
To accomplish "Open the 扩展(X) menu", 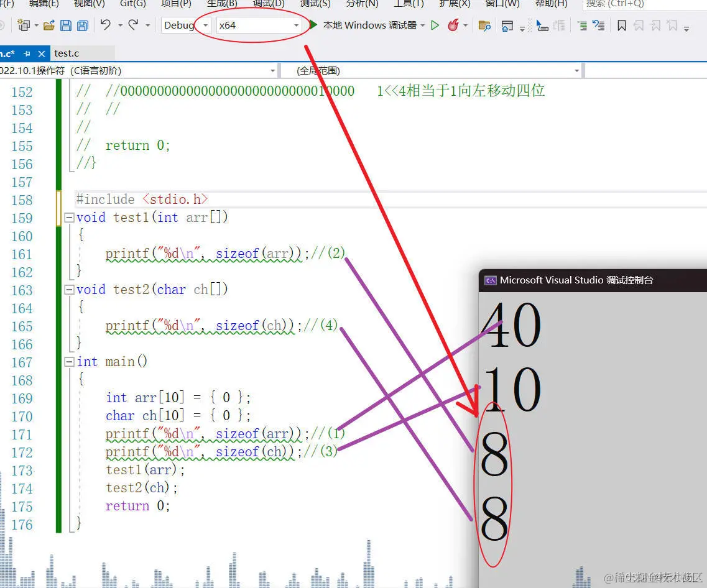I will [x=455, y=4].
